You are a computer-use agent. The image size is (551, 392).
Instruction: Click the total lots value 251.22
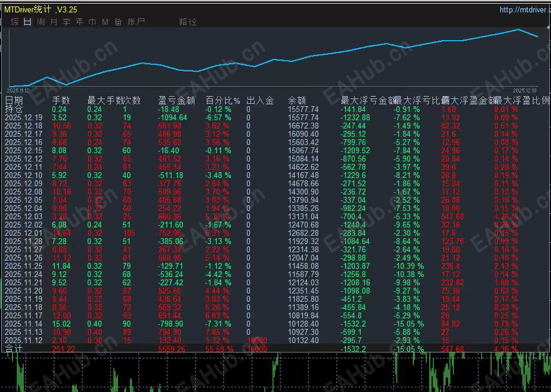64,349
